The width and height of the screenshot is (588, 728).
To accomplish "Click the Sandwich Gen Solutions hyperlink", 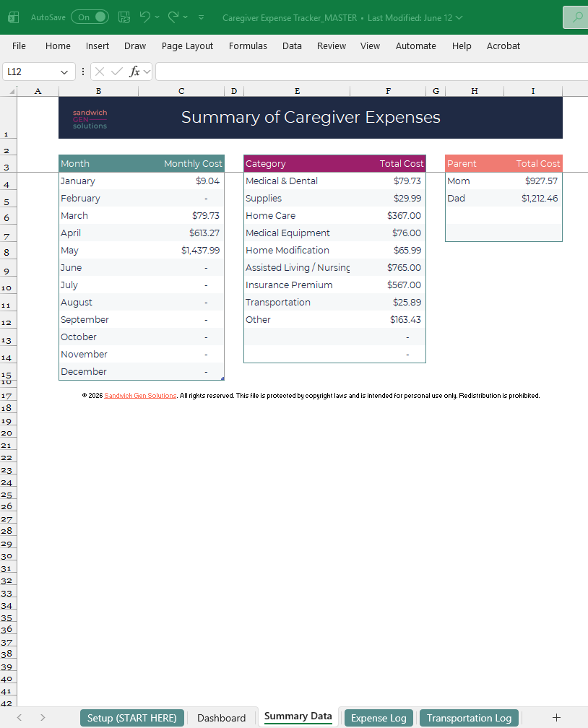I will 140,396.
